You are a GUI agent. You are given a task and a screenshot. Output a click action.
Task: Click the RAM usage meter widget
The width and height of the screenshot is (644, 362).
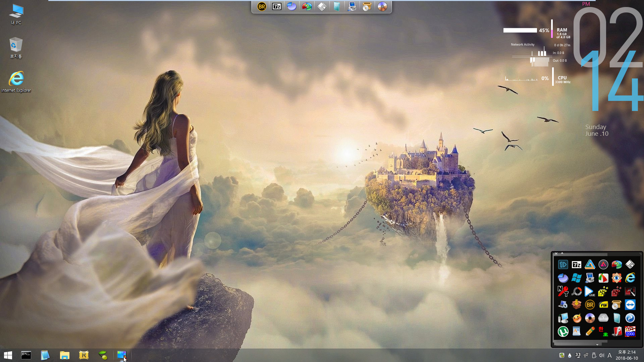pos(537,30)
